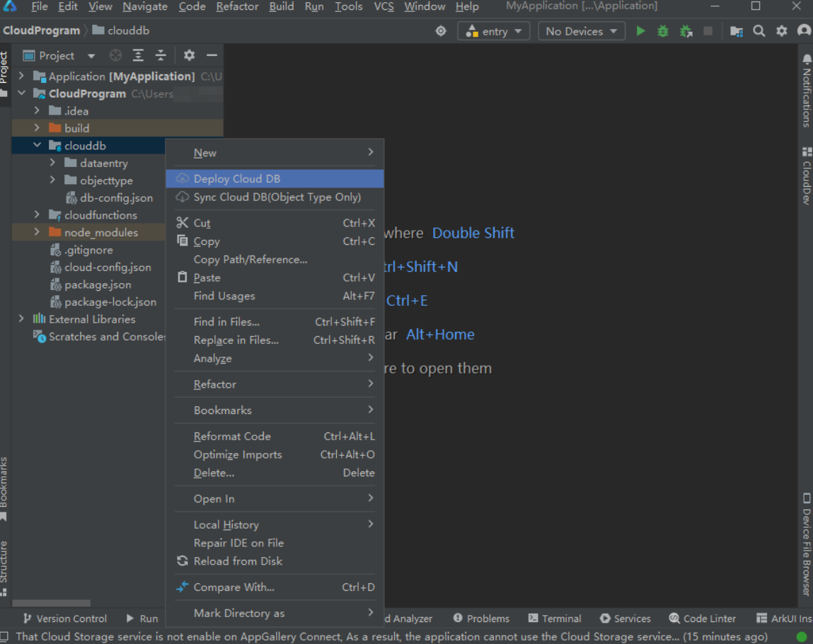The width and height of the screenshot is (813, 644).
Task: Click Select Opened File icon in Project panel
Action: pos(115,55)
